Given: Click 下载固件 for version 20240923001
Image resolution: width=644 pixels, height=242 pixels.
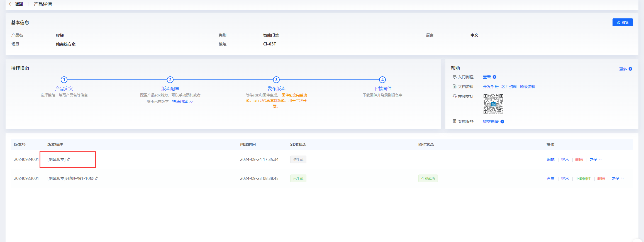Looking at the screenshot, I should pyautogui.click(x=583, y=178).
